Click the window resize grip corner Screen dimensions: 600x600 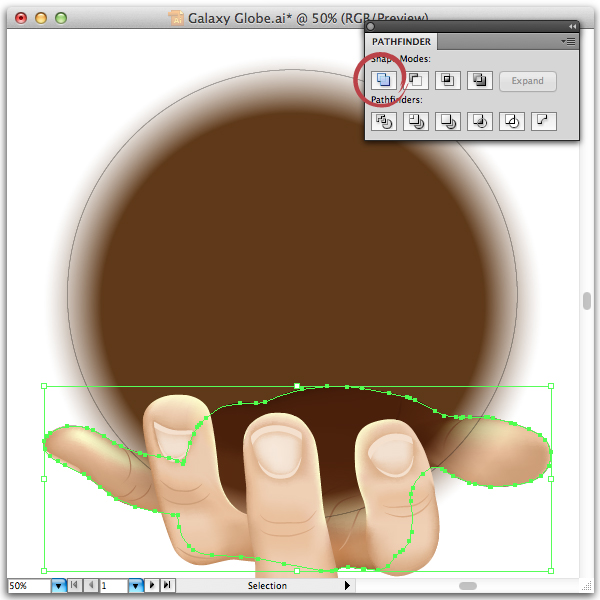point(587,586)
